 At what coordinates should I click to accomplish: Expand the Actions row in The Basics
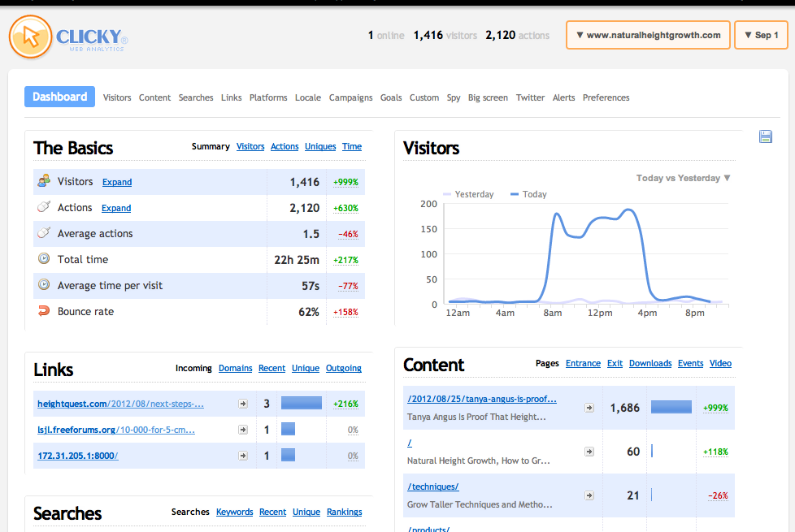116,208
